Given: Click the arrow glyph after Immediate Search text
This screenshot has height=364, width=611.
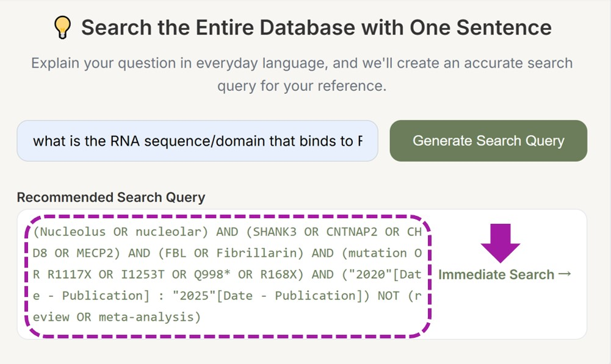Looking at the screenshot, I should (565, 275).
